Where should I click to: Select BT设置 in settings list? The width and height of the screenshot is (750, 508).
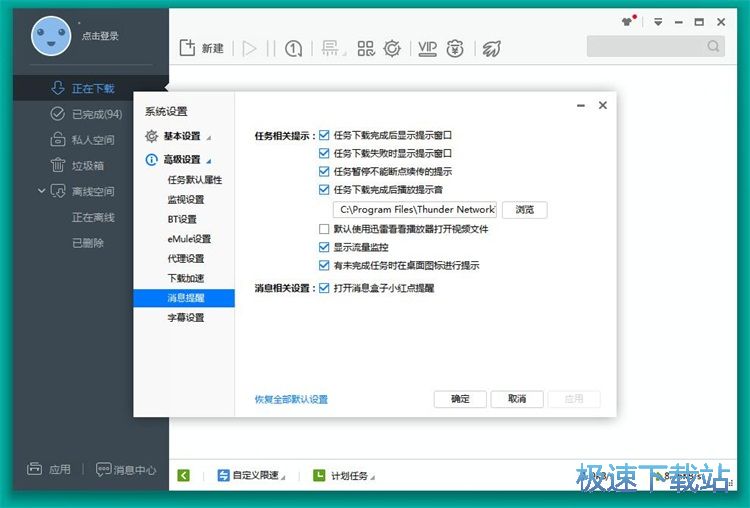pyautogui.click(x=182, y=219)
